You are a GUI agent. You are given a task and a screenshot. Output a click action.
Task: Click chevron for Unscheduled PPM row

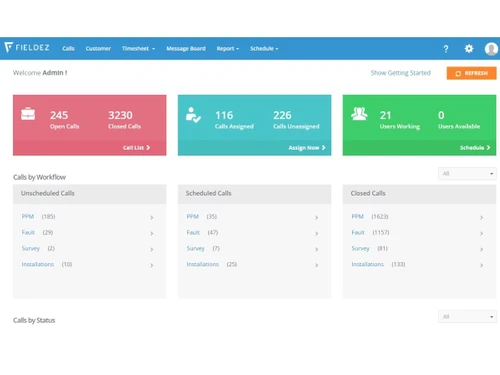(152, 217)
